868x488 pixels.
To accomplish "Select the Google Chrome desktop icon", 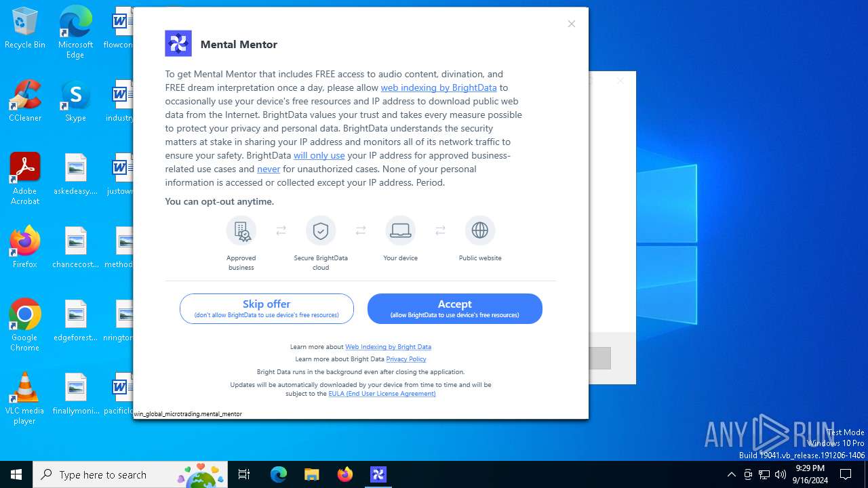I will pyautogui.click(x=25, y=325).
